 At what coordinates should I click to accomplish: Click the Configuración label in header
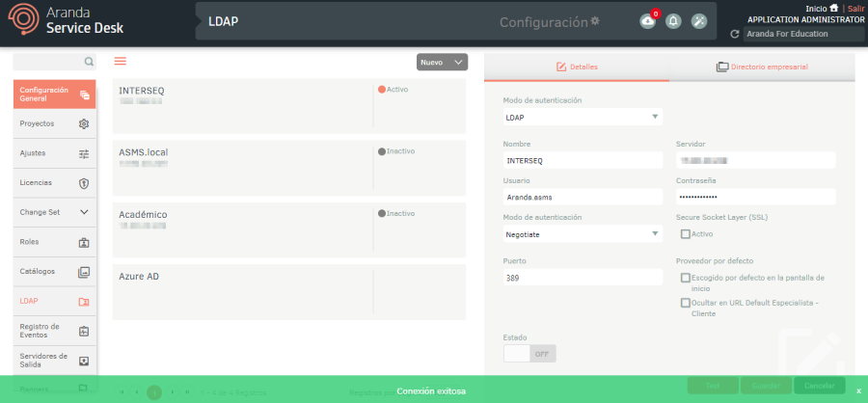pyautogui.click(x=543, y=22)
